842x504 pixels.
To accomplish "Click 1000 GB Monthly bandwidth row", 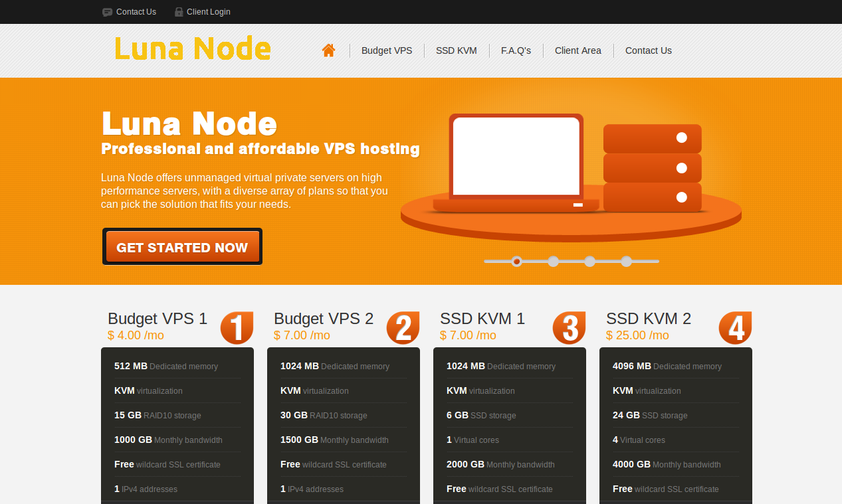I will pos(177,440).
